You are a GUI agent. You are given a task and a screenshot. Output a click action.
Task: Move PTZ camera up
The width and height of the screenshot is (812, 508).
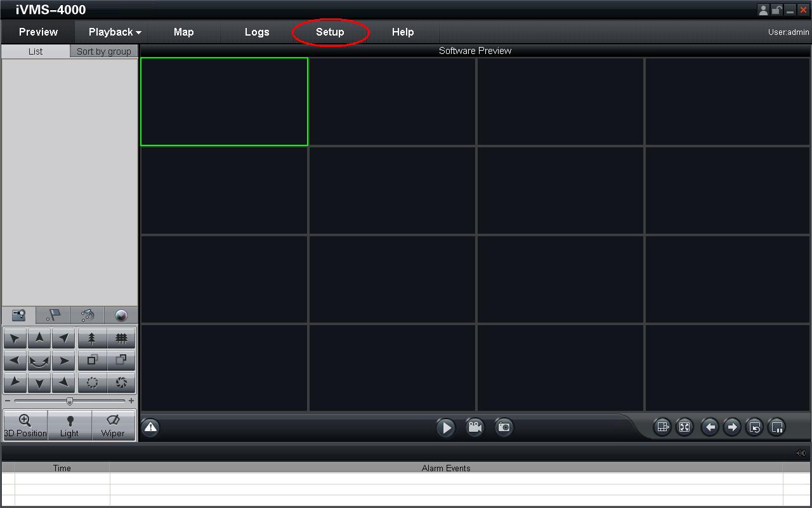click(39, 338)
